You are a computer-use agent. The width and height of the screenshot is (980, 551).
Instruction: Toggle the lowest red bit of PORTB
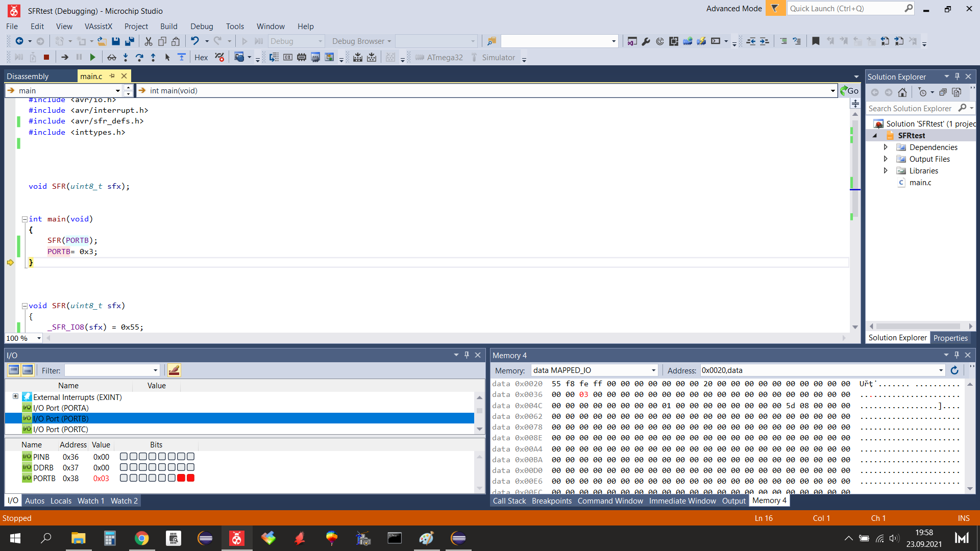click(190, 478)
